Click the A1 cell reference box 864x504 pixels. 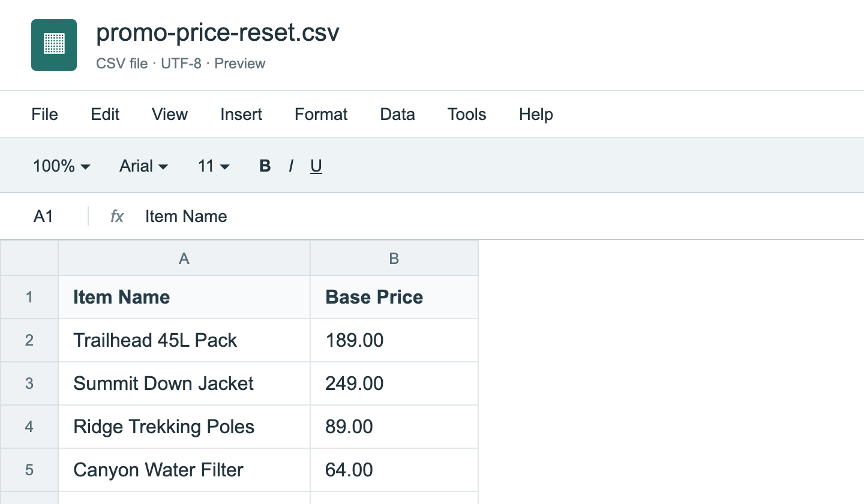pyautogui.click(x=44, y=216)
